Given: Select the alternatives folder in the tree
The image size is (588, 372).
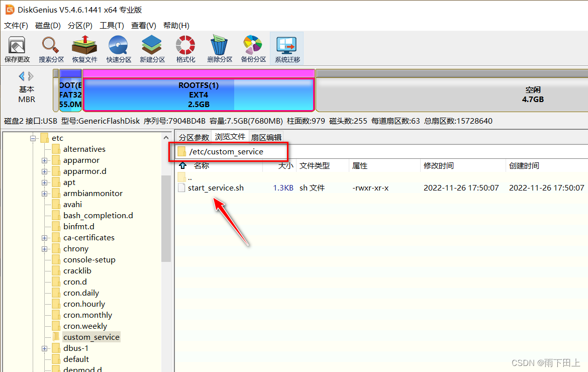Looking at the screenshot, I should [x=84, y=149].
